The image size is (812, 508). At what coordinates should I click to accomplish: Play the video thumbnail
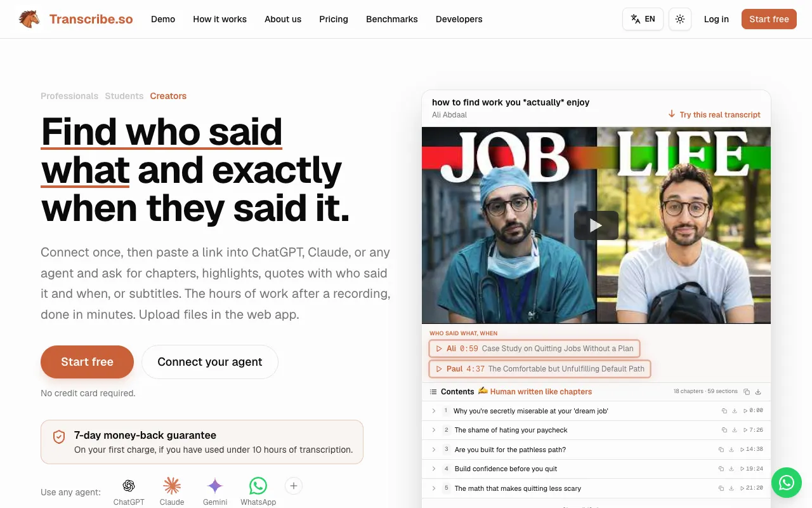[596, 225]
